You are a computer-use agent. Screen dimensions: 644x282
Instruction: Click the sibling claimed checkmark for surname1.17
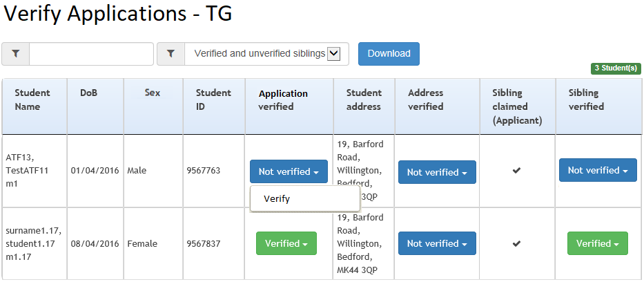517,244
